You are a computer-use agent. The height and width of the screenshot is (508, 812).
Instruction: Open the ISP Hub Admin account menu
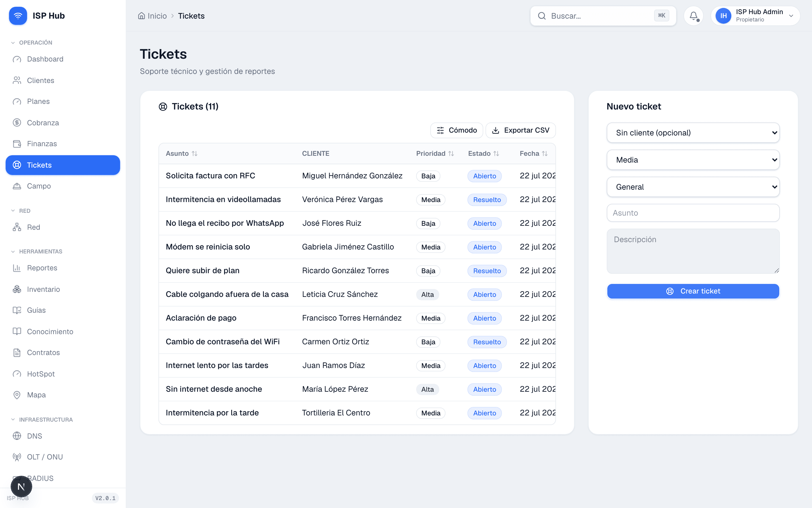755,16
